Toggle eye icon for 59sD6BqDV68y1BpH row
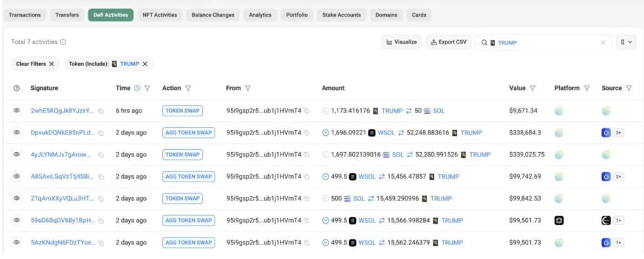 click(x=16, y=220)
